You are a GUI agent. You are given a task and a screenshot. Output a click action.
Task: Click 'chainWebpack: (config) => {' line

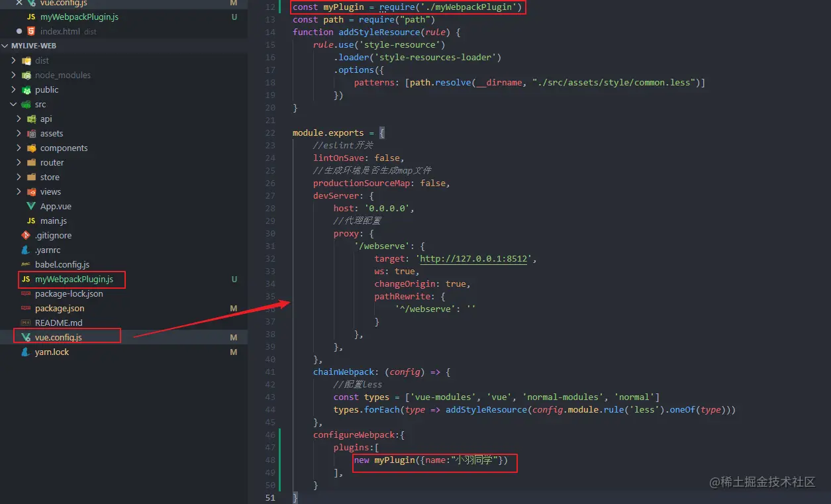pyautogui.click(x=382, y=372)
